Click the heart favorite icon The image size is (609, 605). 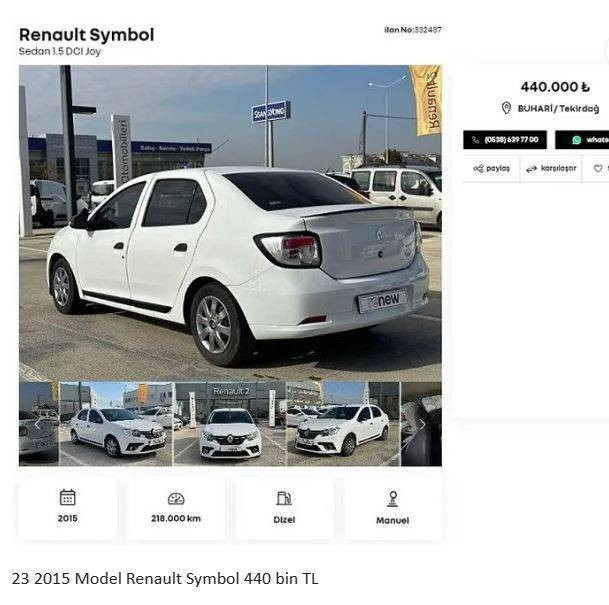pyautogui.click(x=598, y=169)
